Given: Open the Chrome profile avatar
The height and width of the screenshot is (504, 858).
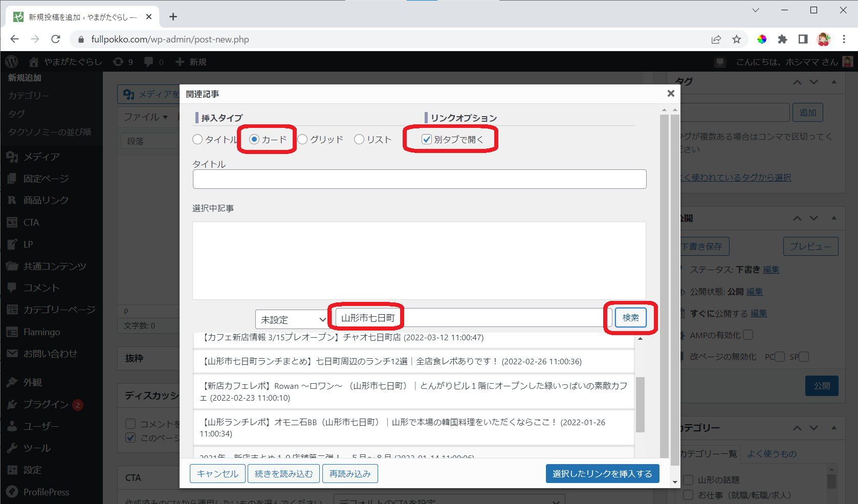Looking at the screenshot, I should 823,39.
